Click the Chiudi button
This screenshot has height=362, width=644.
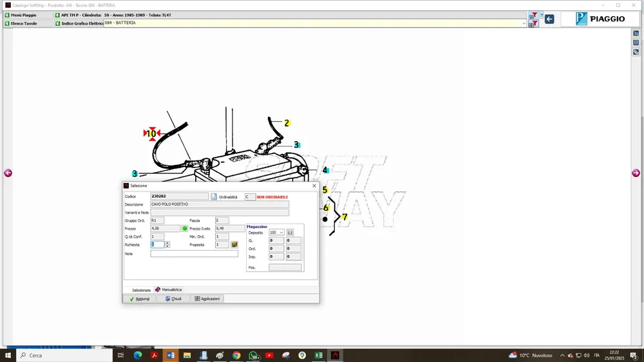tap(173, 299)
